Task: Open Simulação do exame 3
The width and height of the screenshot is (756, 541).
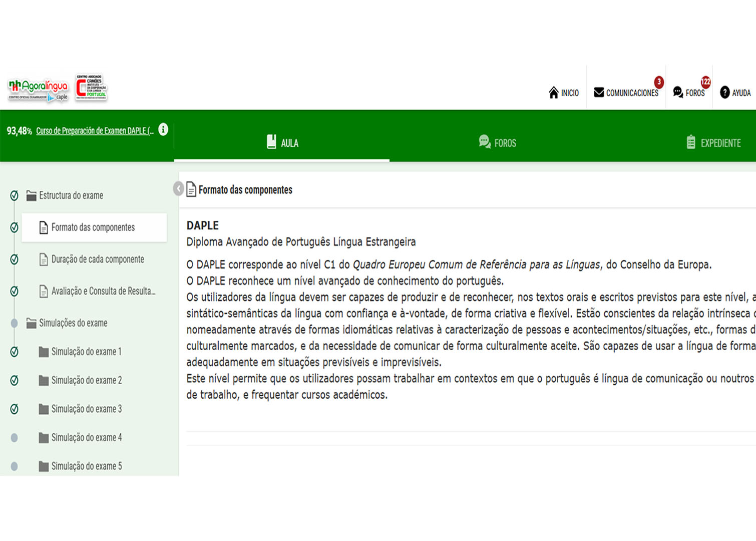Action: [x=87, y=409]
